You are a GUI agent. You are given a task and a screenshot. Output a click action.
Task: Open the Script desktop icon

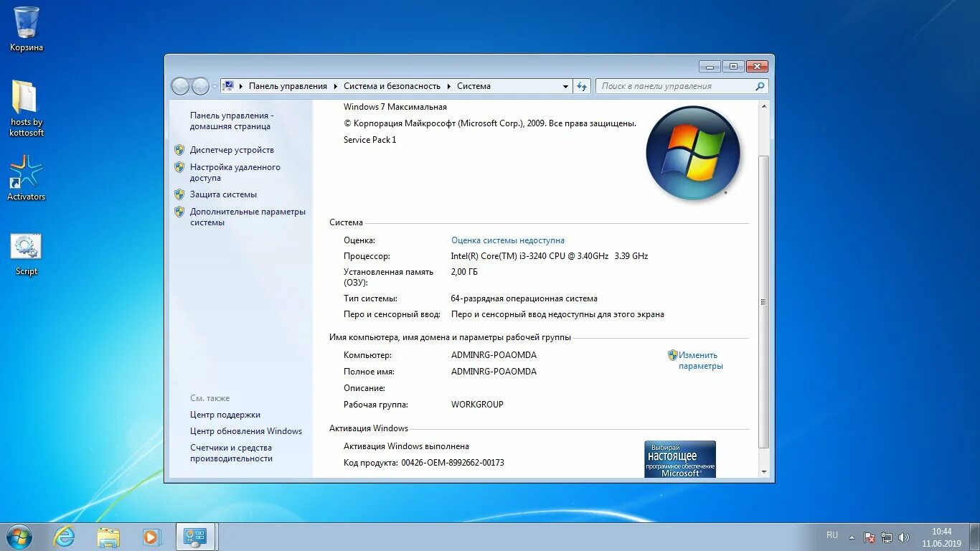[27, 255]
